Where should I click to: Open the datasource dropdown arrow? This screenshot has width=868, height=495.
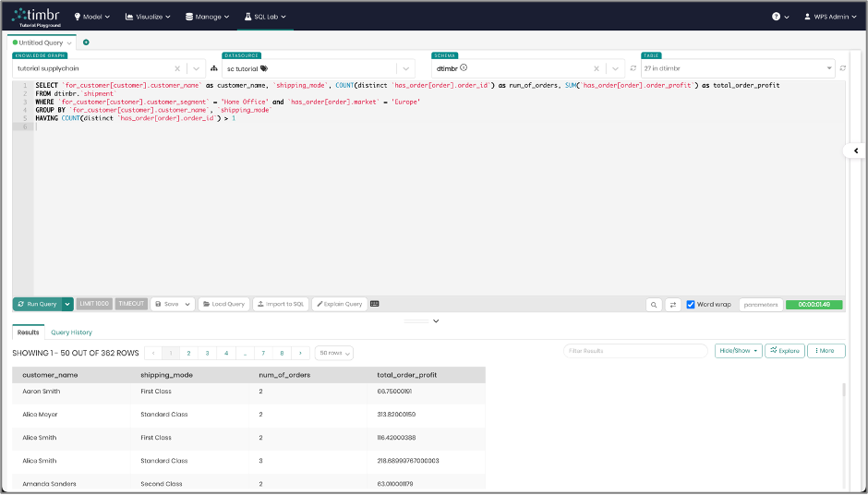tap(405, 68)
